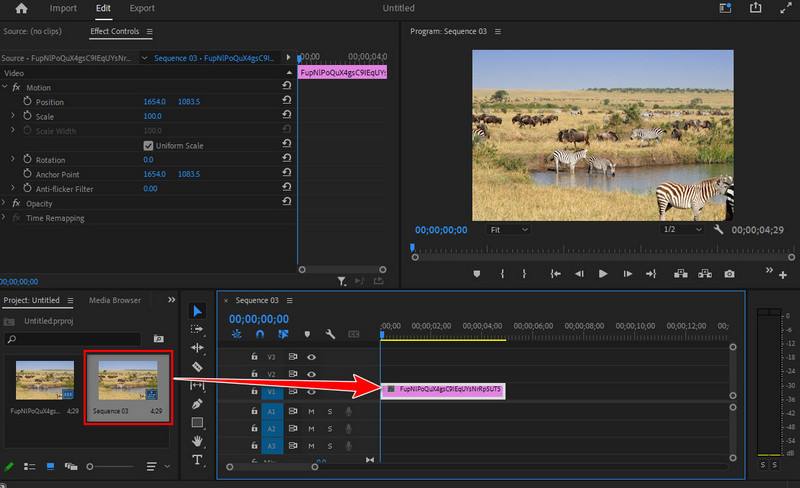Select the Selection tool
Viewport: 800px width, 488px height.
pos(197,311)
